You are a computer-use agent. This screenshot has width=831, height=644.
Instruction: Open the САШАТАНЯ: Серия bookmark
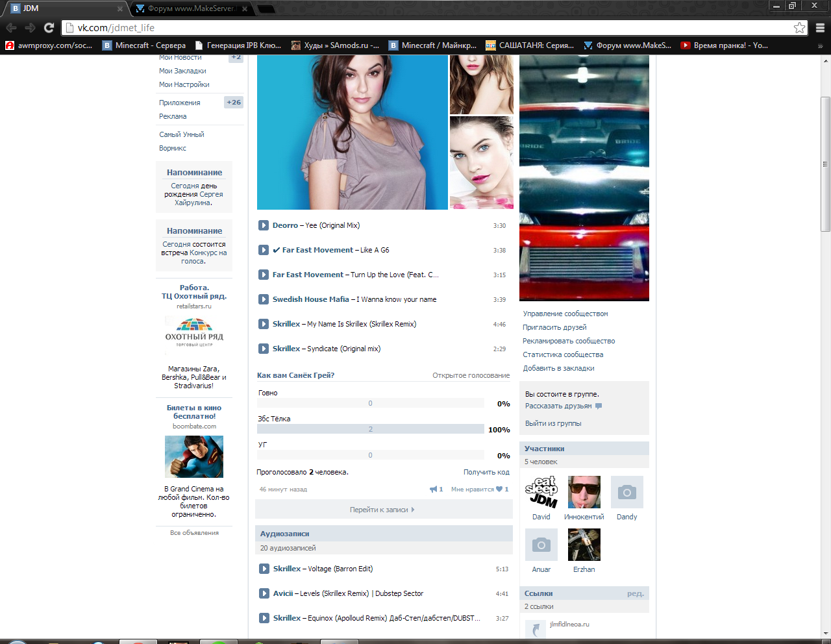coord(530,45)
